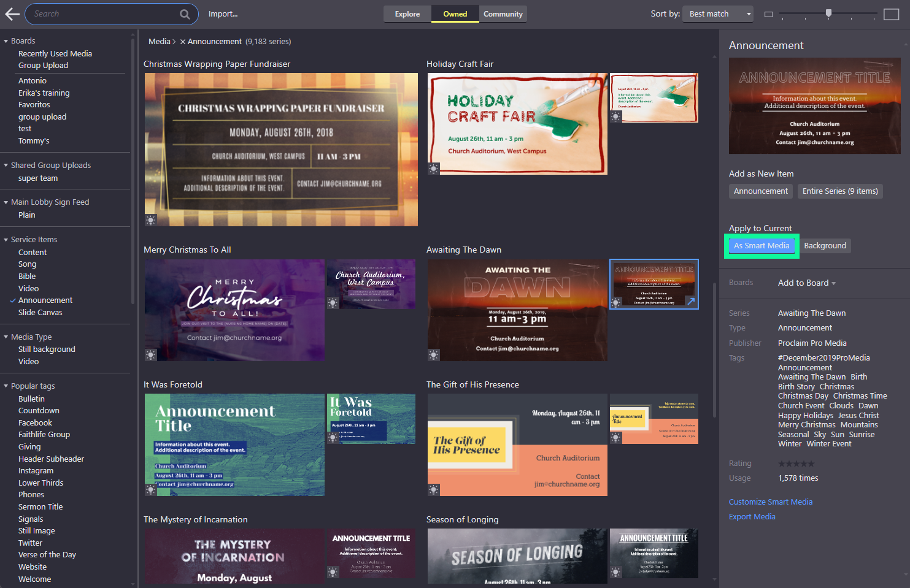Collapse Main Lobby Sign Feed section
The height and width of the screenshot is (588, 910).
[x=6, y=202]
